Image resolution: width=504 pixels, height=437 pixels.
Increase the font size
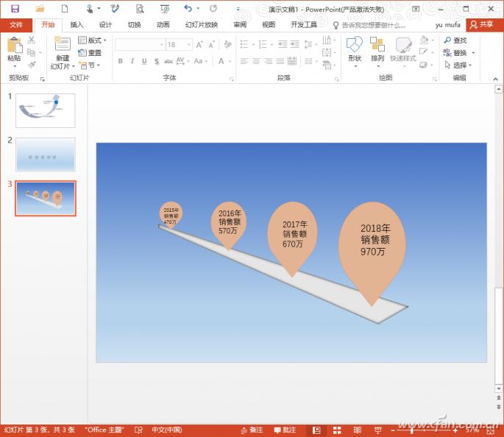pyautogui.click(x=199, y=45)
